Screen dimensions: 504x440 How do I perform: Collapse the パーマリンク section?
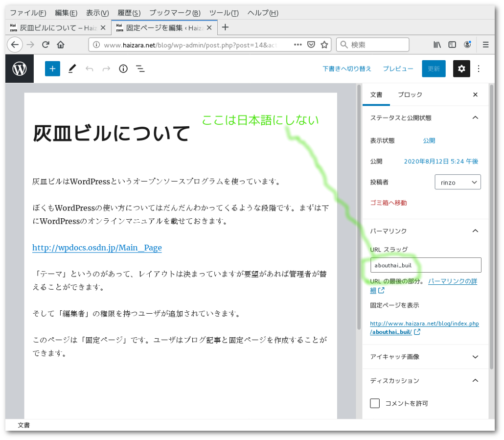click(x=474, y=231)
